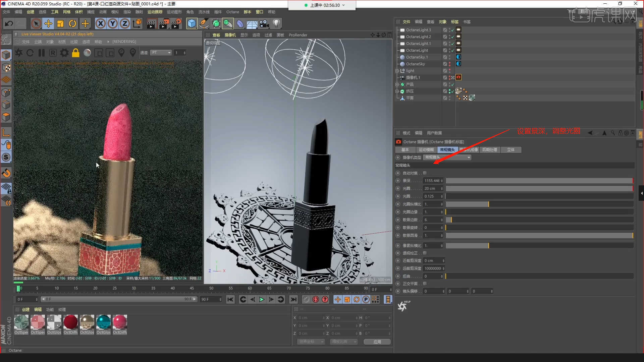The height and width of the screenshot is (362, 644).
Task: Adjust the 散景边数 slider
Action: click(x=539, y=220)
